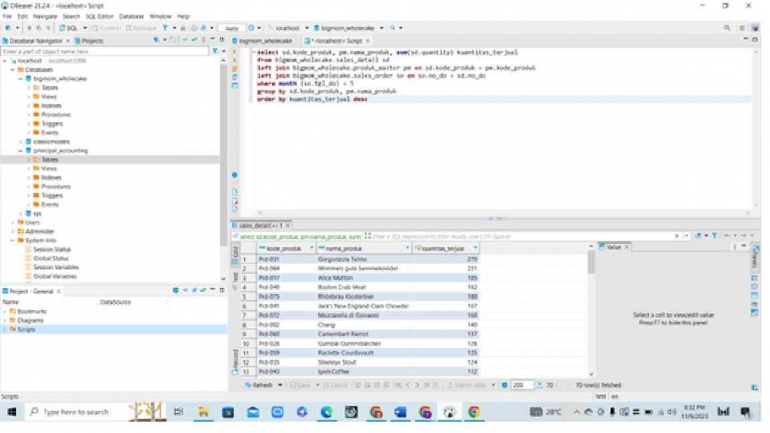Open the Auto transaction mode box
The image size is (770, 433).
click(231, 28)
